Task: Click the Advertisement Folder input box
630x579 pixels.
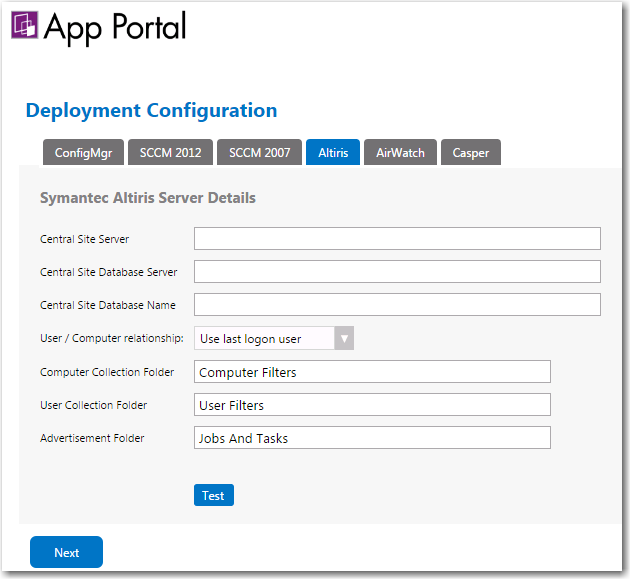Action: (372, 438)
